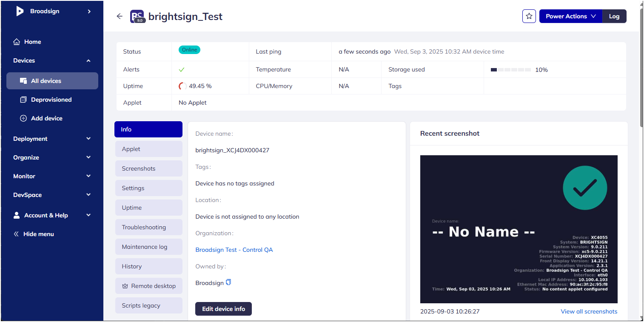
Task: Switch to the Applet tab
Action: click(x=148, y=149)
